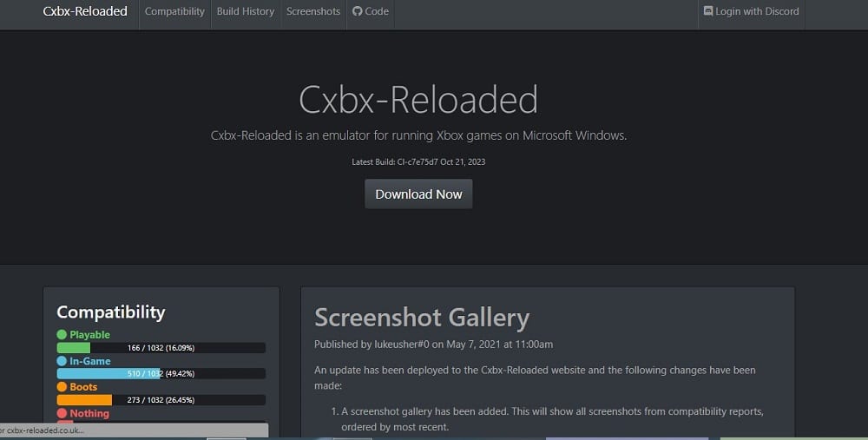Click the GitHub icon beside Code
868x440 pixels.
pos(357,11)
